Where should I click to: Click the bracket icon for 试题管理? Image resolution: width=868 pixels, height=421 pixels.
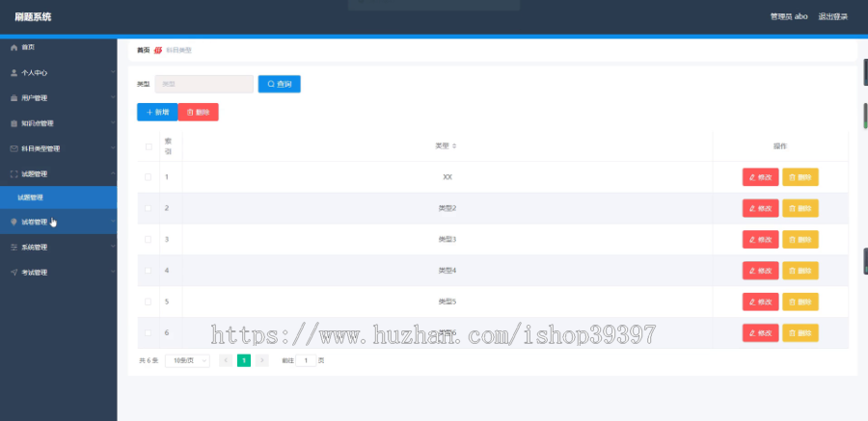[14, 174]
